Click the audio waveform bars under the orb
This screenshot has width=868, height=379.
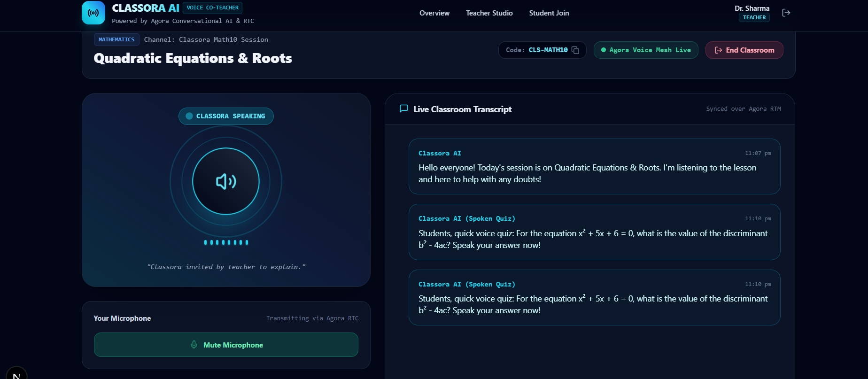coord(226,242)
